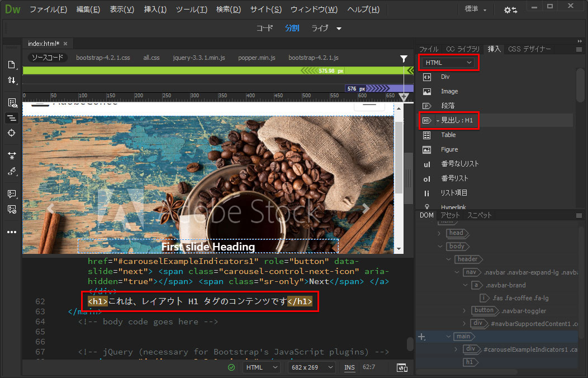Switch to the CSS デザイナー tab
The width and height of the screenshot is (588, 378).
[529, 49]
